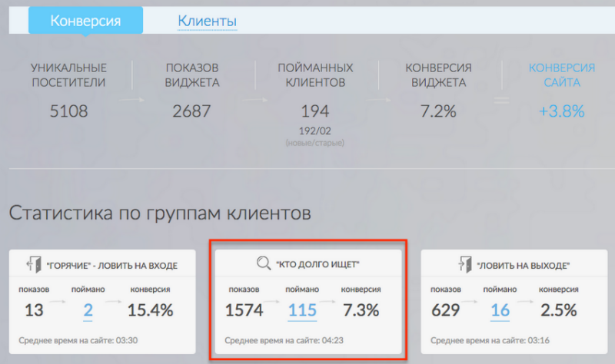Viewport: 615px width, 364px height.
Task: Click the ПОКАЗОВ ВИДЖЕТА label
Action: [191, 75]
